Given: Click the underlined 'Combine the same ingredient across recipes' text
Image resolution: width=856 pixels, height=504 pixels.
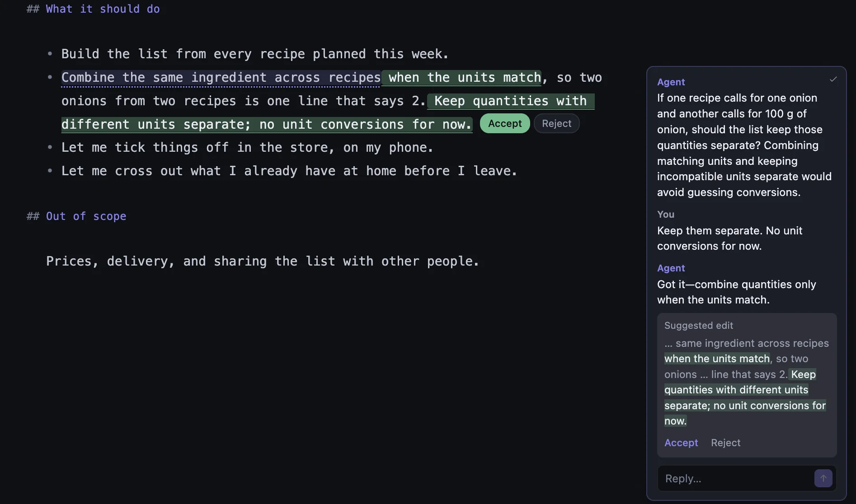Looking at the screenshot, I should (x=221, y=78).
